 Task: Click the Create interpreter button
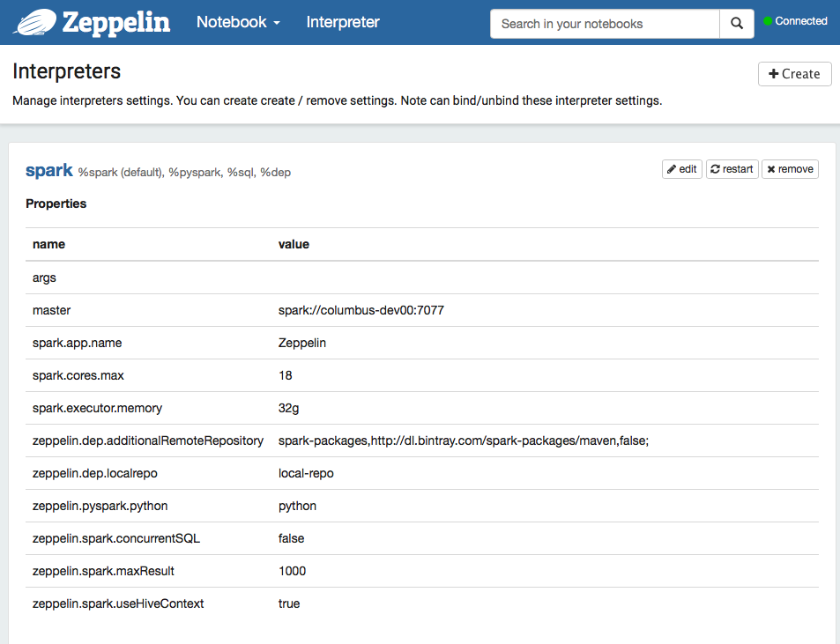click(794, 74)
